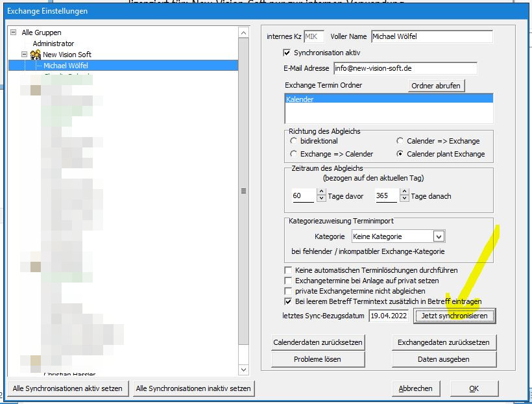This screenshot has width=532, height=404.
Task: Click "Probleme lösen"
Action: pos(317,358)
